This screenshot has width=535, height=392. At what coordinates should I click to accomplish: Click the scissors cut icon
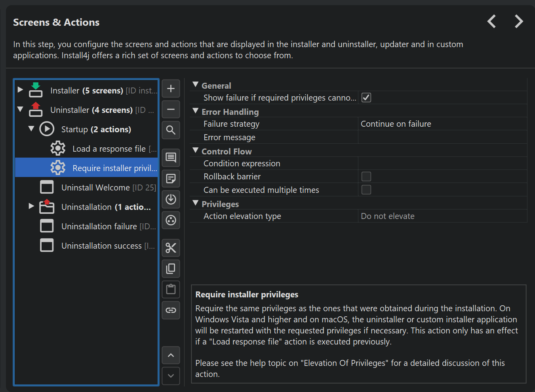coord(171,248)
